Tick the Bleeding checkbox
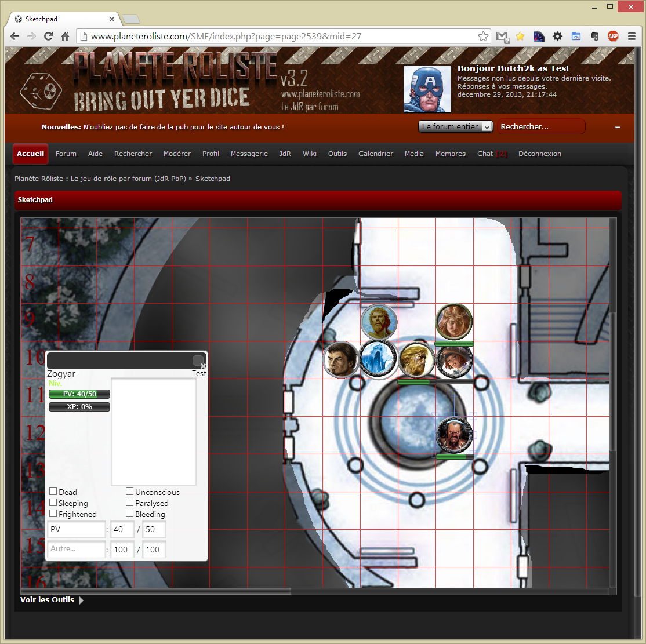 [x=130, y=514]
